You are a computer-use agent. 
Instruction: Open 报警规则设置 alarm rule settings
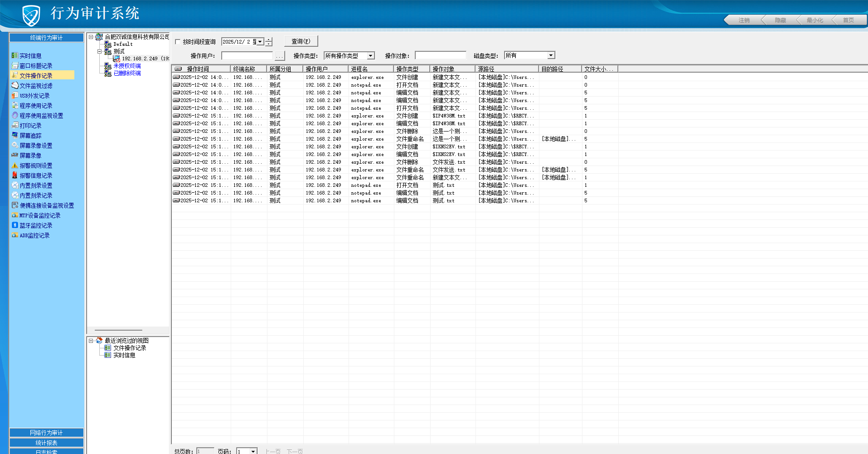(x=36, y=166)
